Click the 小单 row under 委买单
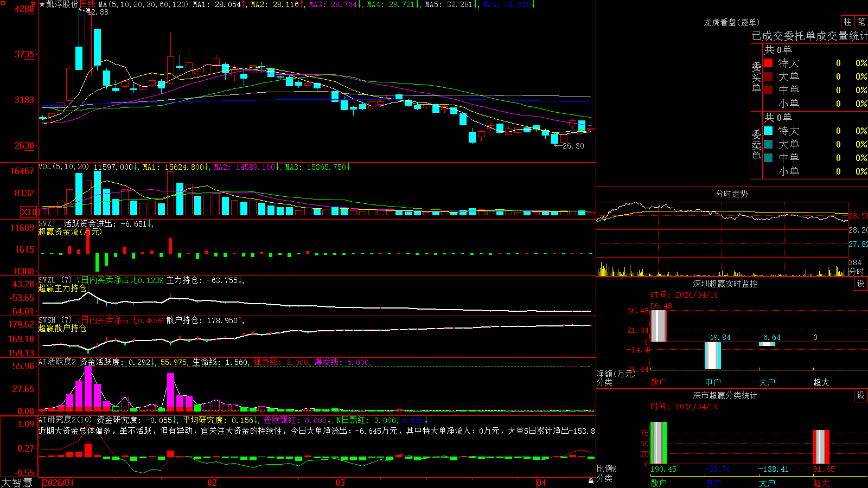The width and height of the screenshot is (868, 488). coord(815,104)
